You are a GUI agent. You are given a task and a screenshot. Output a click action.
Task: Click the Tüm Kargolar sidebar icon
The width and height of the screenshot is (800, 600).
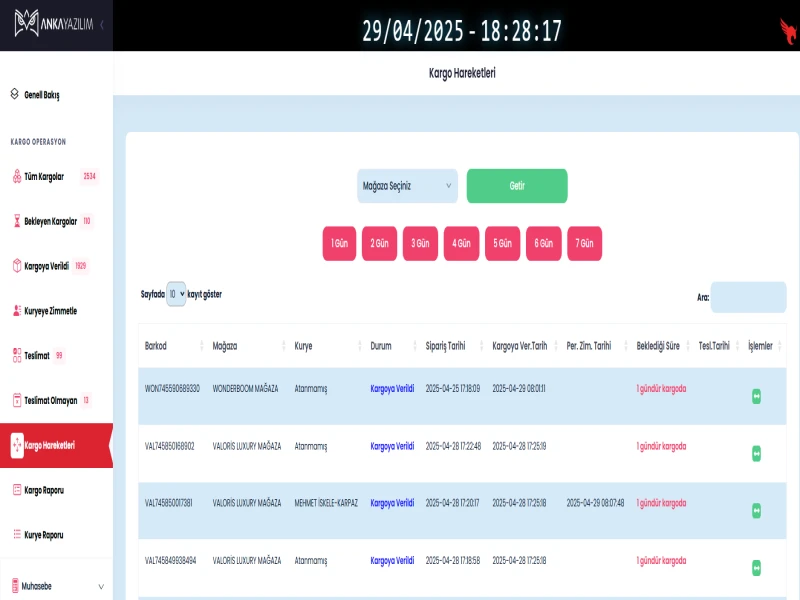pyautogui.click(x=16, y=176)
